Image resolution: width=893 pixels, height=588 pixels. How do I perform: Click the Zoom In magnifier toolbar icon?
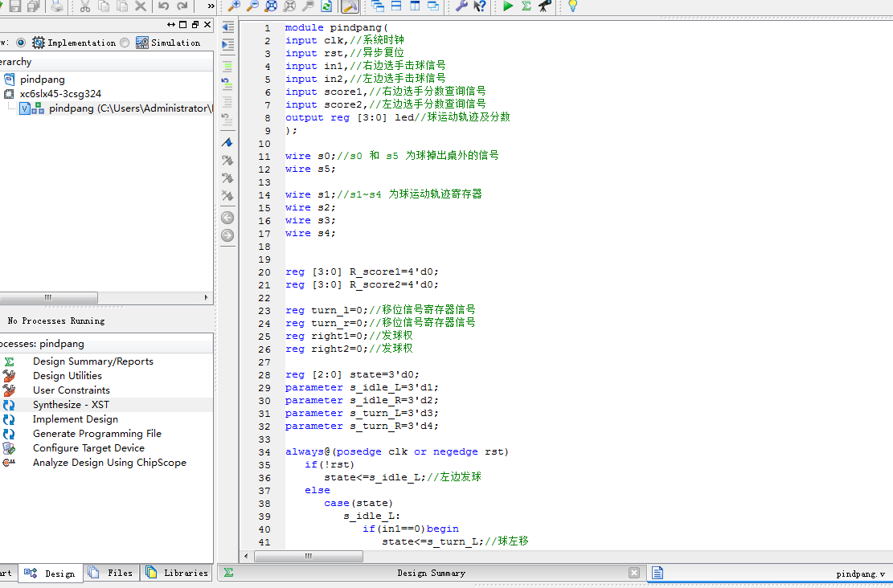[234, 6]
